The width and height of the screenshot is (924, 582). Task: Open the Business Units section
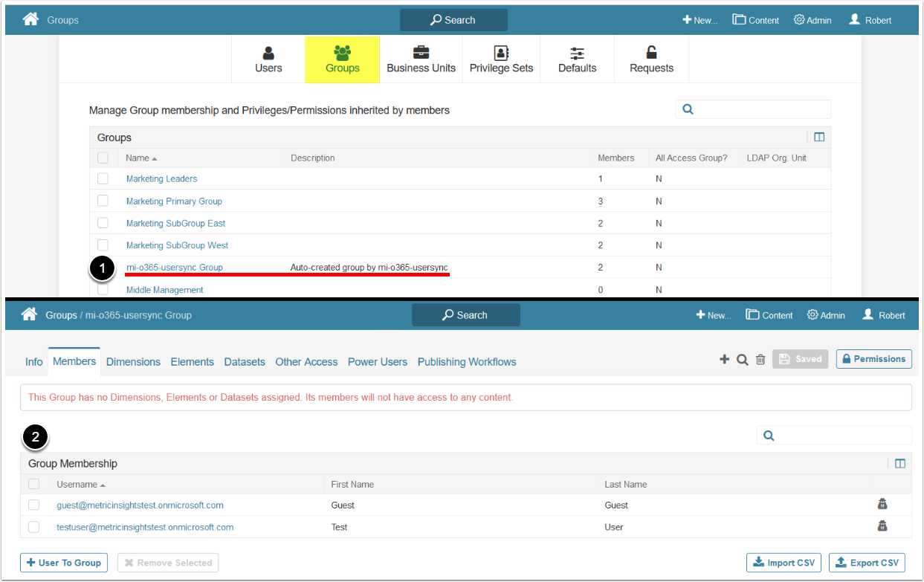coord(421,59)
